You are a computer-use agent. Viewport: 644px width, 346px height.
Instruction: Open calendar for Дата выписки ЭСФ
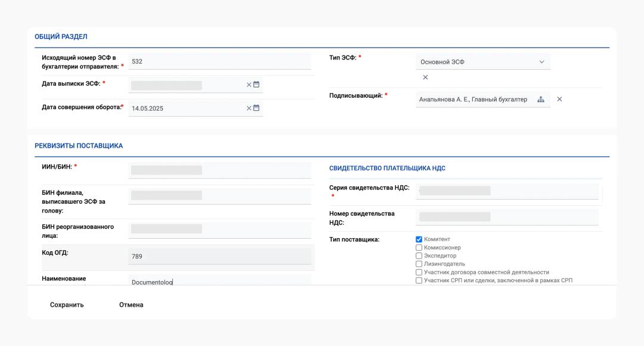256,85
